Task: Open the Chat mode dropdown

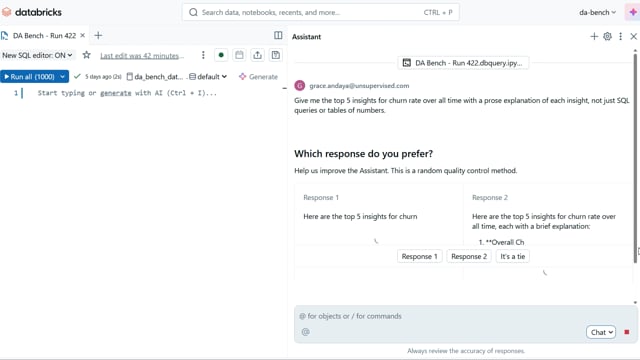Action: pyautogui.click(x=600, y=332)
